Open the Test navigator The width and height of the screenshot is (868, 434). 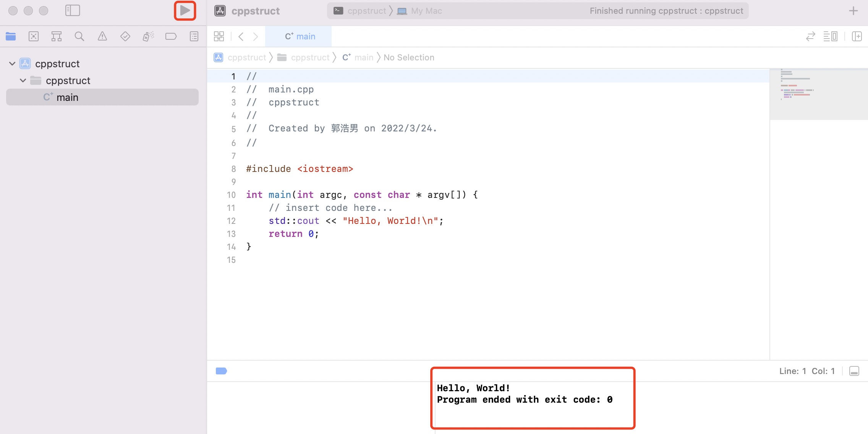point(125,36)
